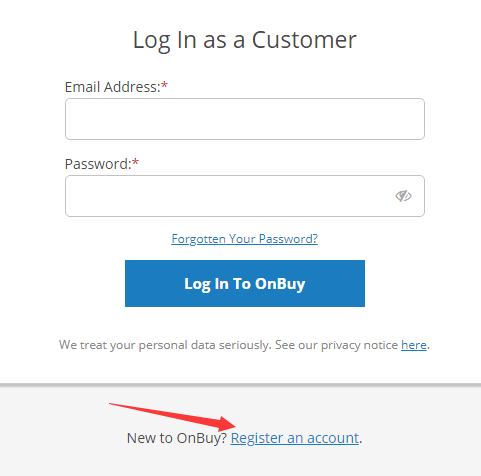Click the personal data privacy sentence
The image size is (481, 476).
point(244,345)
